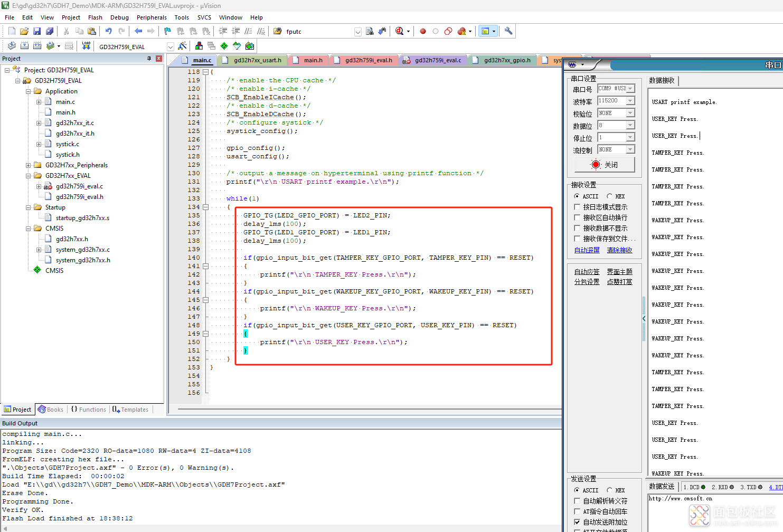Enable 接收数据不显示 checkbox

pyautogui.click(x=577, y=228)
